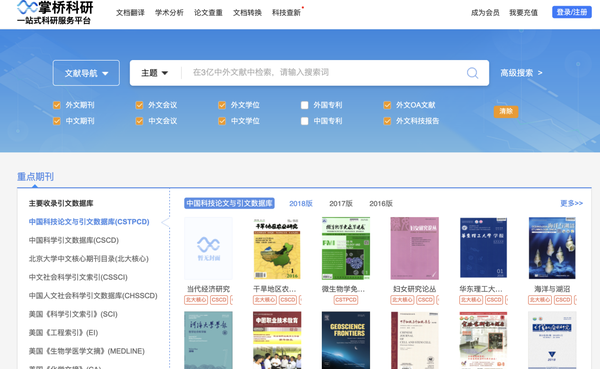Open 文档转换 in the top menu
Image resolution: width=600 pixels, height=369 pixels.
click(247, 13)
